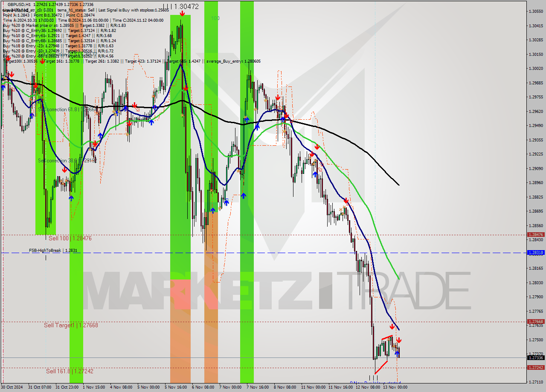This screenshot has width=546, height=392.
Task: Click the '8 Nov 08:00' time axis label
Action: [285, 387]
